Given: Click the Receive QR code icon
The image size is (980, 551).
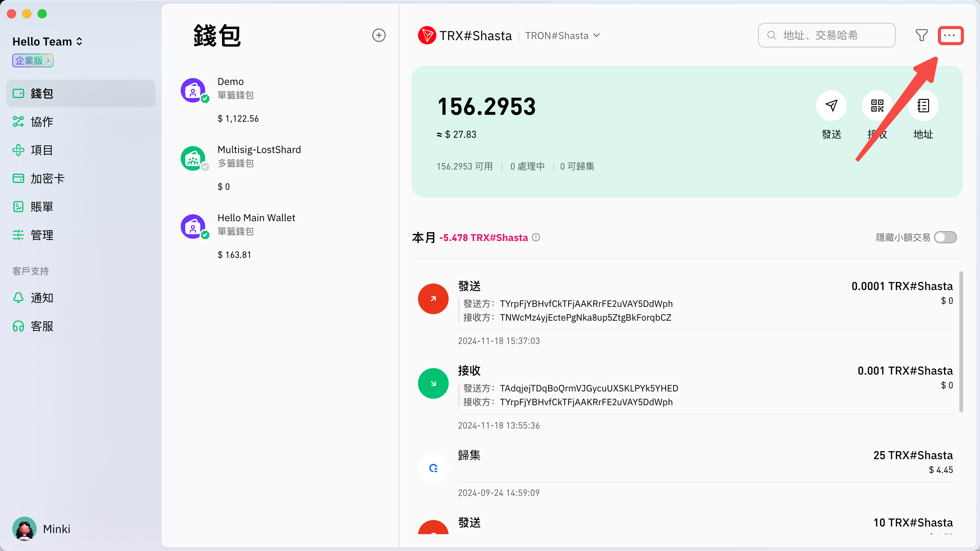Looking at the screenshot, I should pyautogui.click(x=877, y=106).
